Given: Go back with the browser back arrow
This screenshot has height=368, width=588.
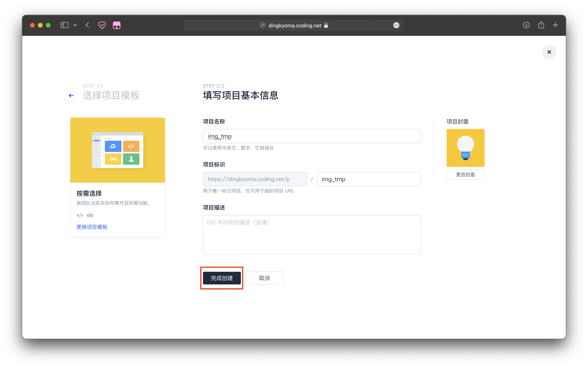Looking at the screenshot, I should coord(87,25).
